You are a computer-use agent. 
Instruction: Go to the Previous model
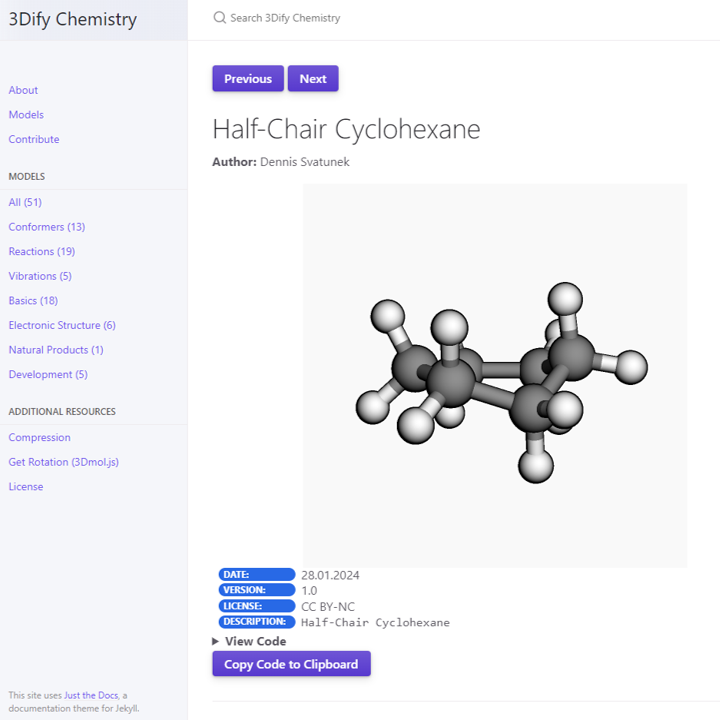tap(248, 79)
